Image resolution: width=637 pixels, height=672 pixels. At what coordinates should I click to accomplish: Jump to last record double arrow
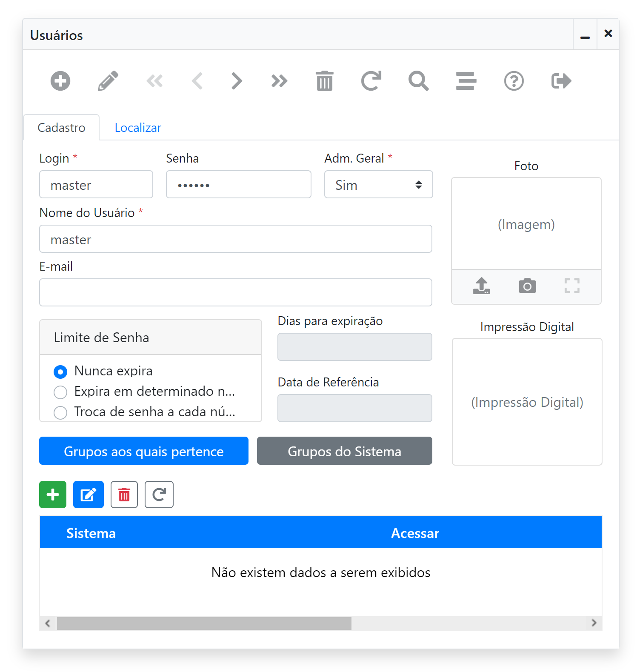pyautogui.click(x=279, y=81)
